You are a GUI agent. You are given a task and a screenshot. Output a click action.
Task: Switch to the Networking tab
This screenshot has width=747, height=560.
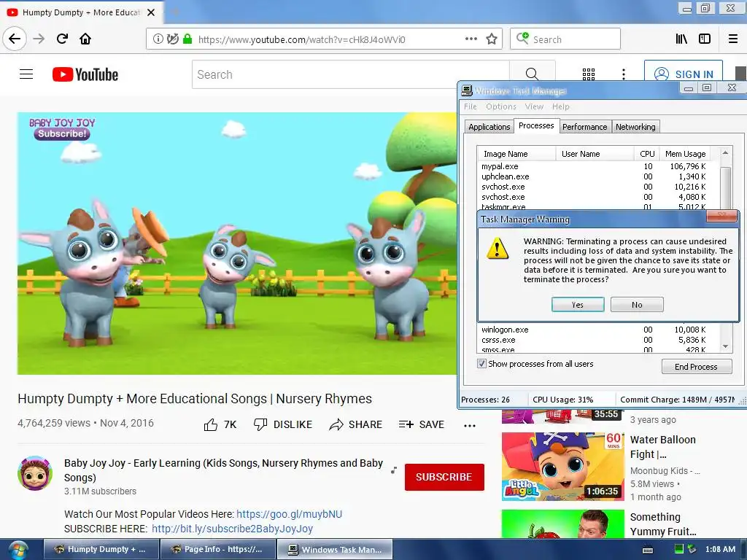click(x=635, y=127)
